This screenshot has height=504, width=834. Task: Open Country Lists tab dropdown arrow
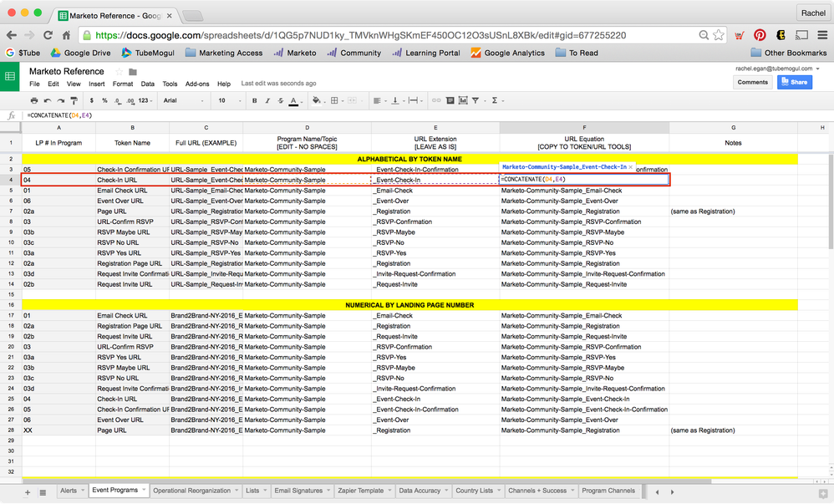(500, 491)
